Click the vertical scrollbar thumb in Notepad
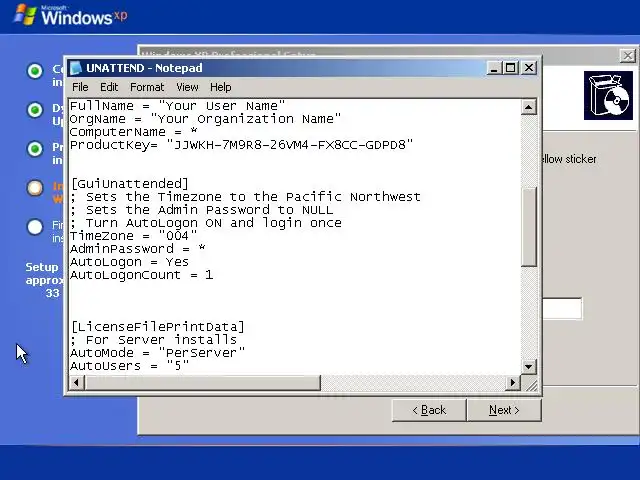The height and width of the screenshot is (480, 640). 529,227
